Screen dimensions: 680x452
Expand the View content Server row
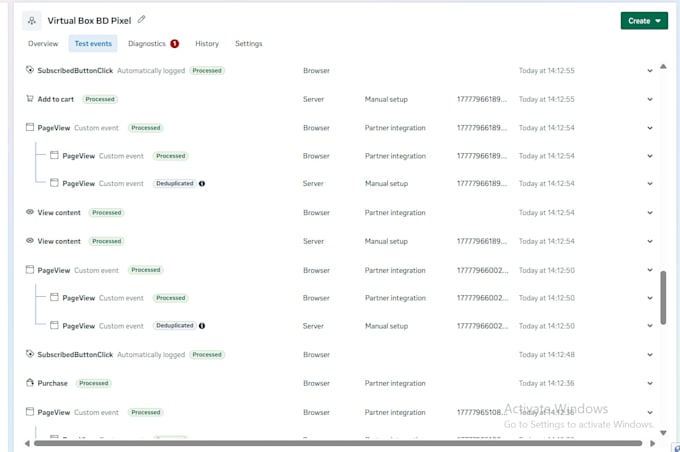click(x=650, y=241)
